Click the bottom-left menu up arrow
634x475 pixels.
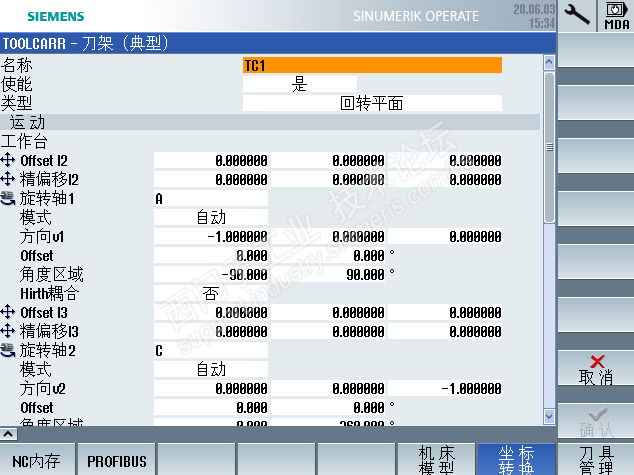click(x=8, y=434)
